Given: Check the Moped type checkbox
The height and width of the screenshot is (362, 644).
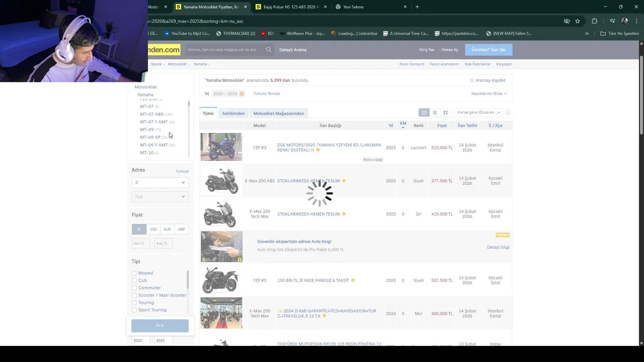Looking at the screenshot, I should coord(134,273).
